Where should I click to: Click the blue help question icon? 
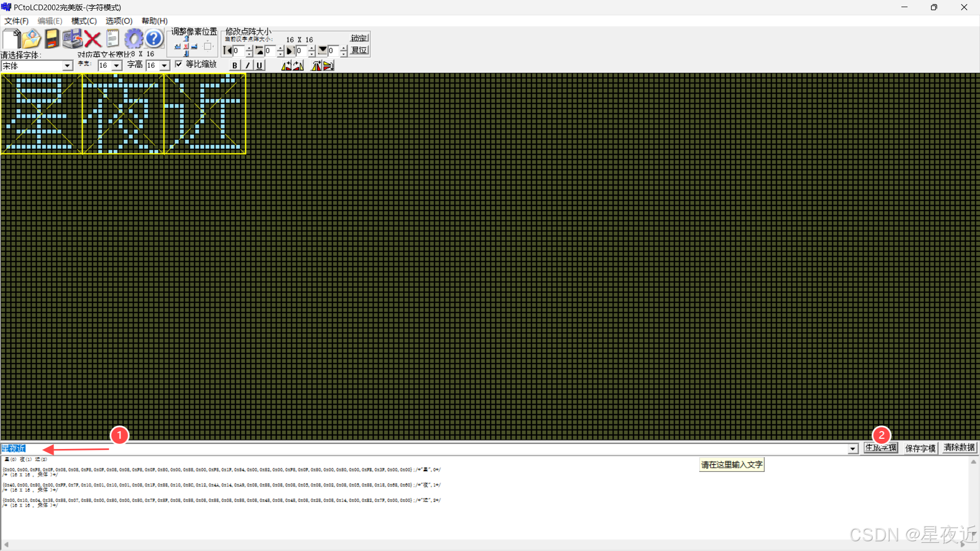click(154, 39)
